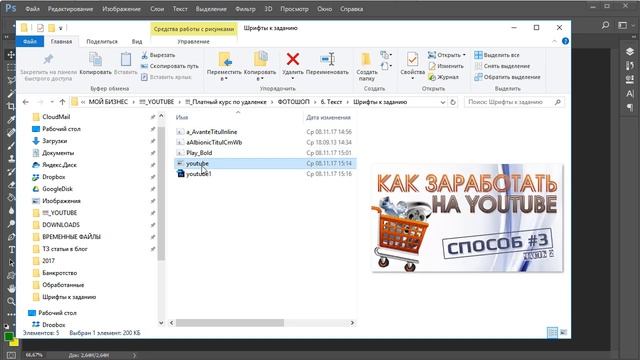This screenshot has height=360, width=640.
Task: Select file Play_Bold
Action: pos(199,153)
